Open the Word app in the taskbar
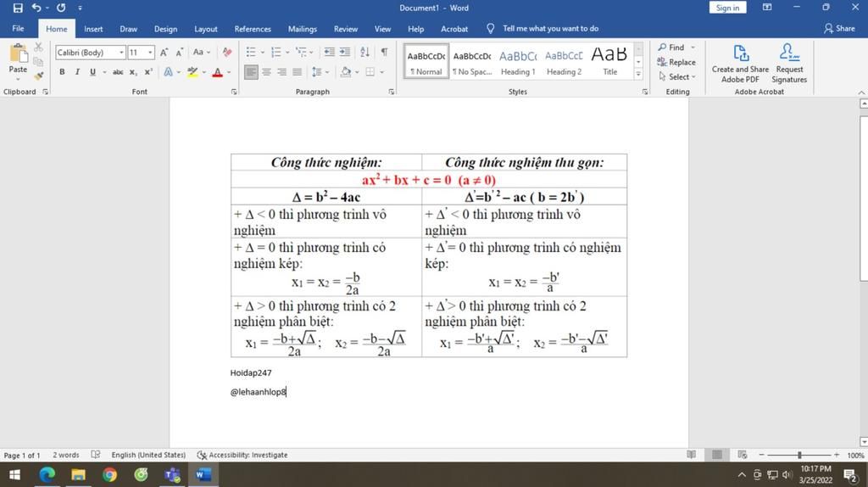 tap(203, 474)
